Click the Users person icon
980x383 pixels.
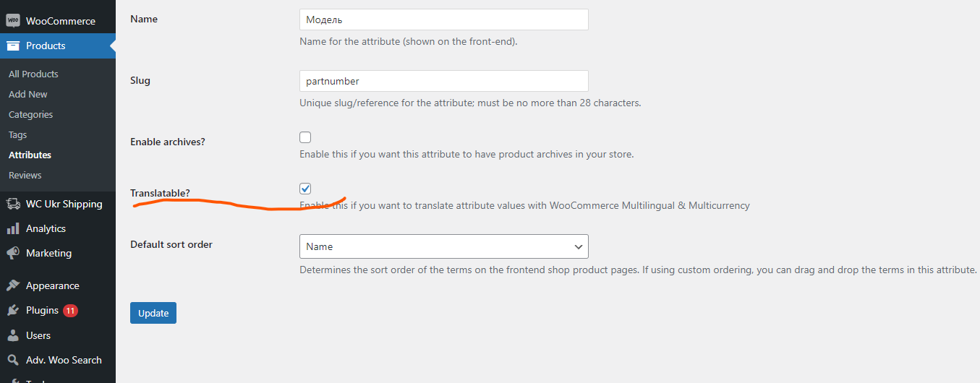[x=13, y=335]
